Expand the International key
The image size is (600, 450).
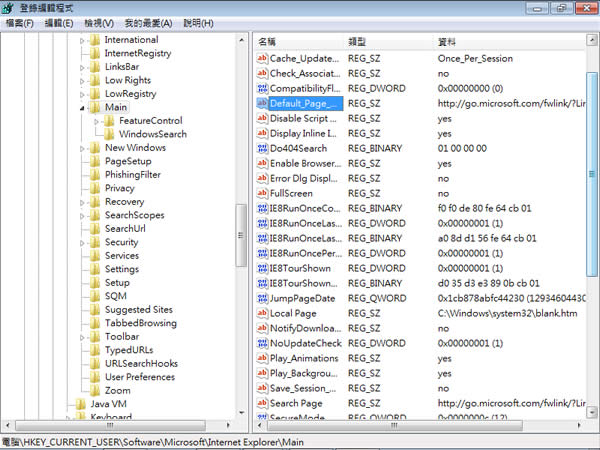[x=82, y=40]
